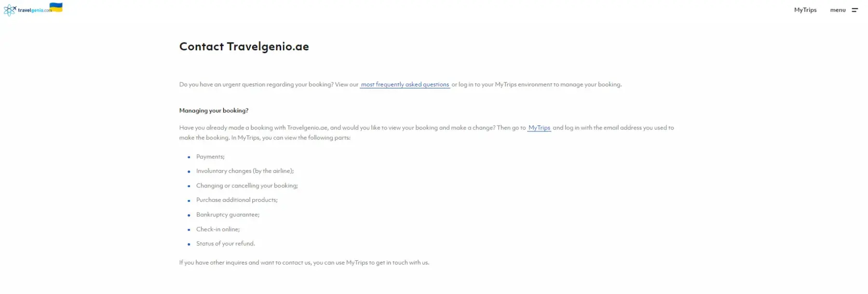Click the Status of your refund item
Screen dimensions: 868x294
[x=226, y=244]
